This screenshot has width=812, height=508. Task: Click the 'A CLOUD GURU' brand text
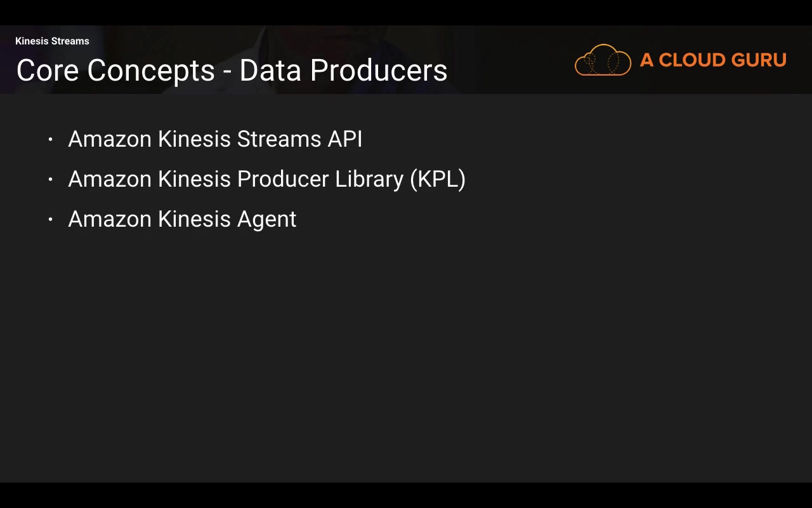click(x=713, y=60)
